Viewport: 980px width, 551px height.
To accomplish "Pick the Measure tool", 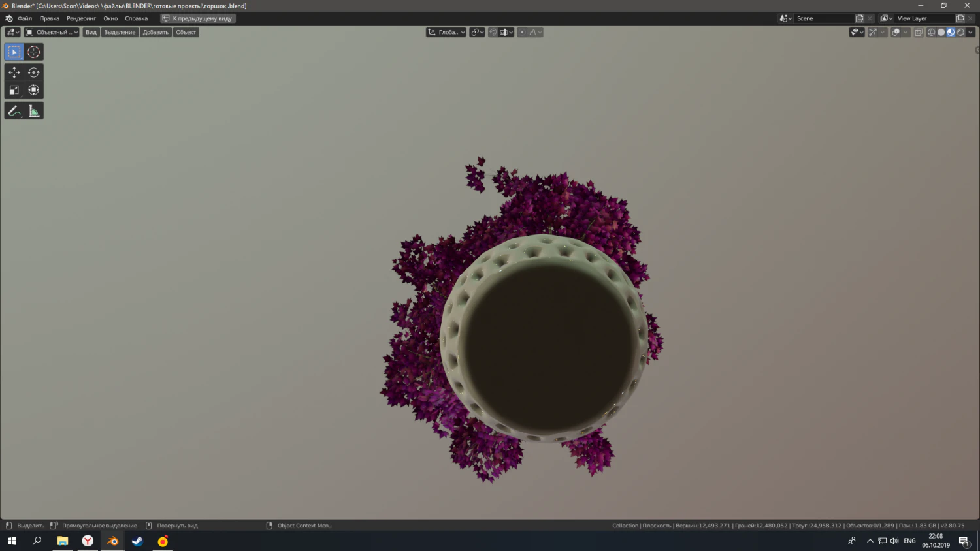I will point(33,110).
